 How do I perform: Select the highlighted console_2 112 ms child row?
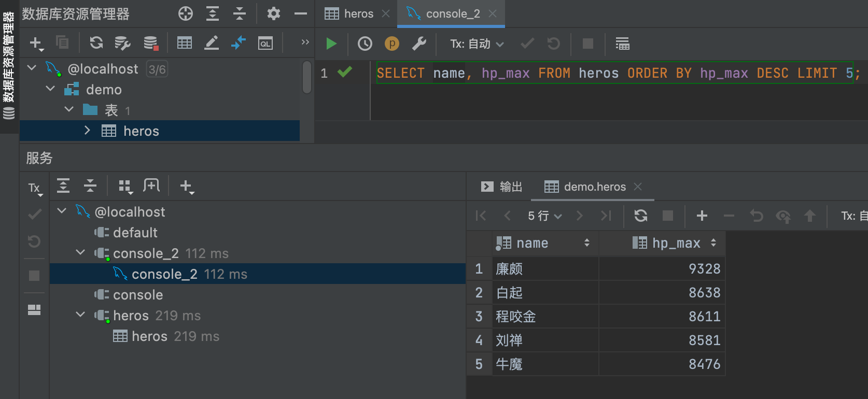[x=258, y=274]
